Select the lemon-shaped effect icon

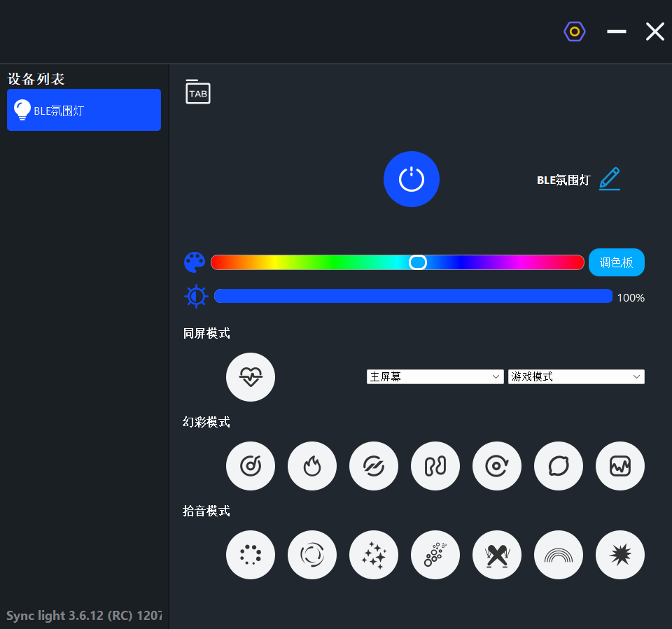[559, 466]
